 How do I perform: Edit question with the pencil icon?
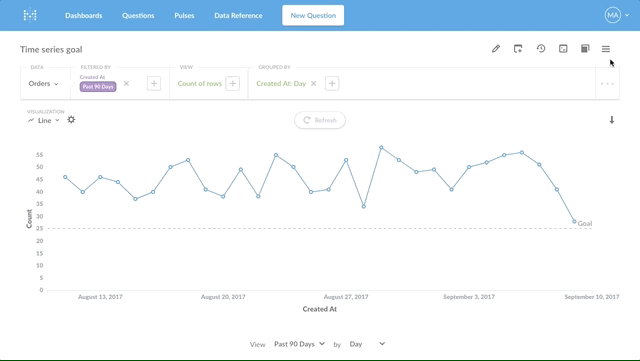click(496, 49)
